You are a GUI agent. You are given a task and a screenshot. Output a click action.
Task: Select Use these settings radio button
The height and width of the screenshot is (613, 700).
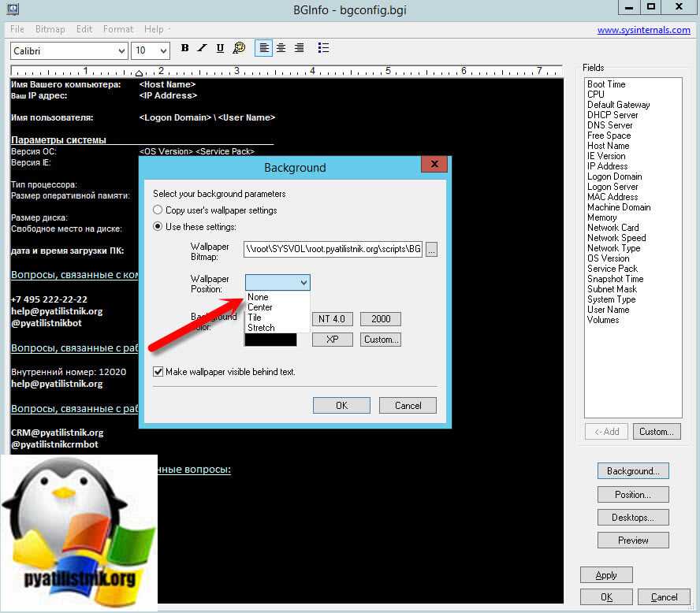158,227
